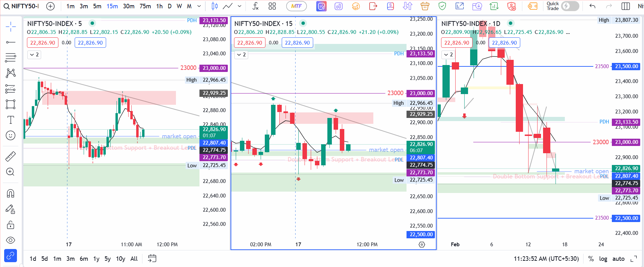Toggle the drawing sync link button
644x267 pixels.
(11, 256)
